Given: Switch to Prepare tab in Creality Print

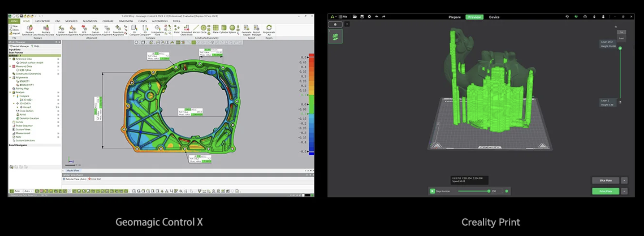Looking at the screenshot, I should click(455, 17).
